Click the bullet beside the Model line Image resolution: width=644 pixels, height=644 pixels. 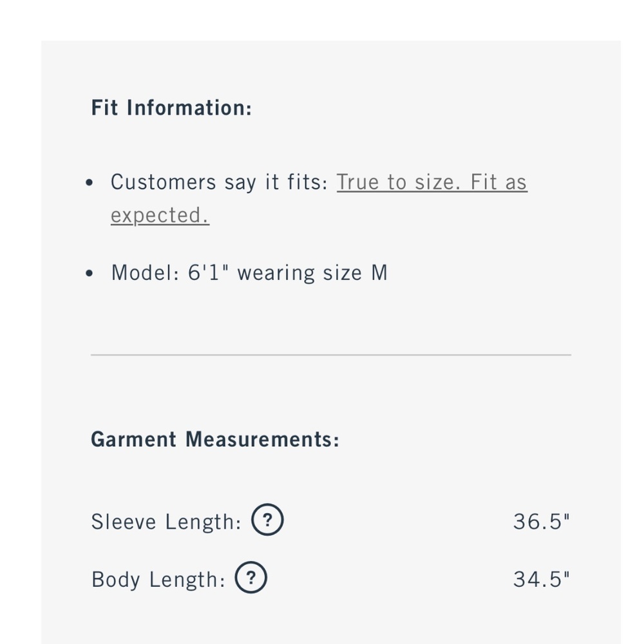point(90,273)
